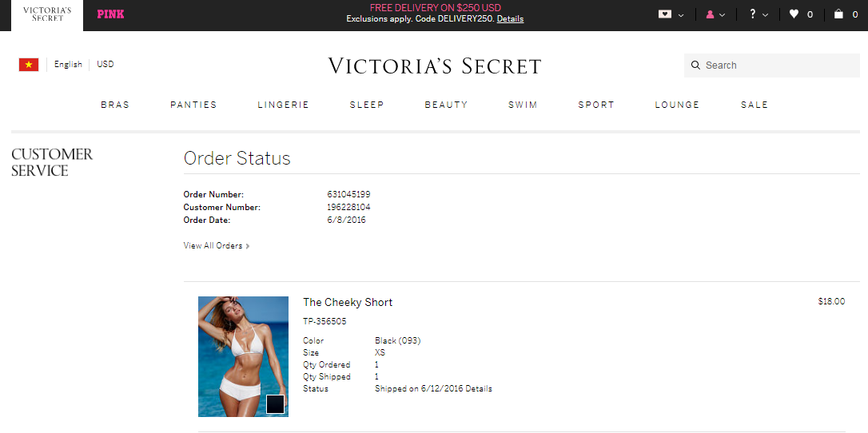Image resolution: width=868 pixels, height=433 pixels.
Task: Click the help question mark icon
Action: [x=752, y=14]
